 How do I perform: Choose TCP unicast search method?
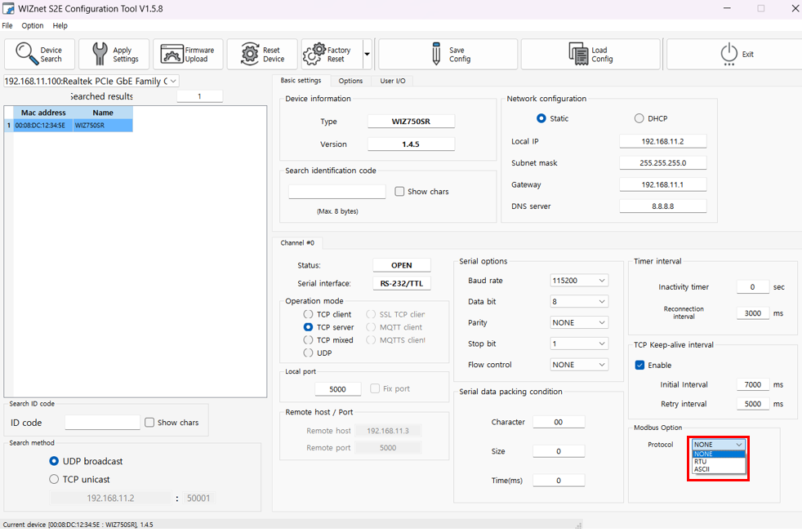pos(55,480)
